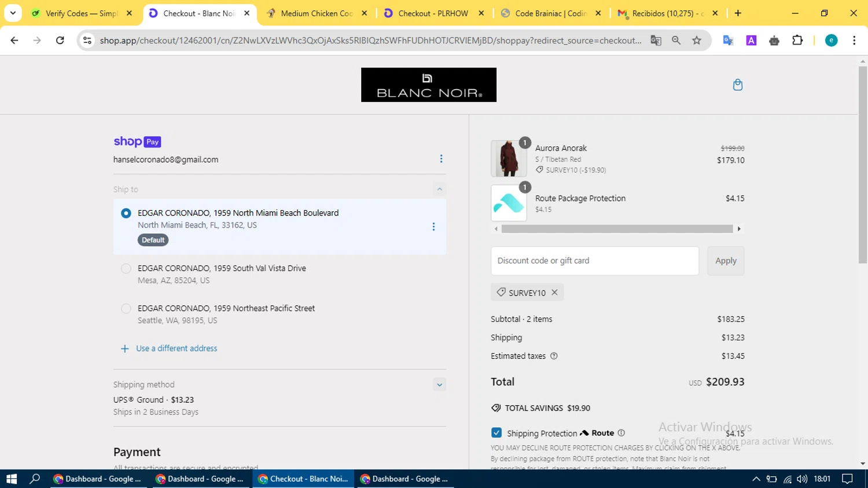Click the browser address bar URL
This screenshot has width=868, height=488.
point(370,41)
